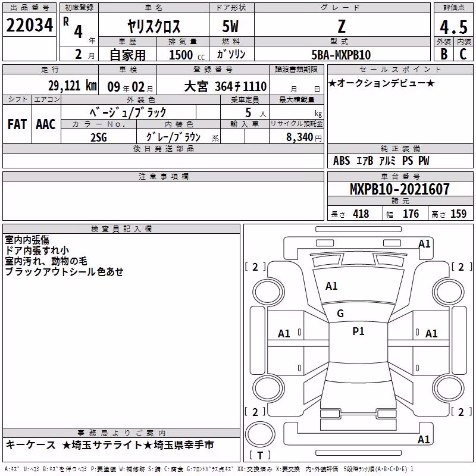Select interior color グレー/ブラウン
476x476 pixels.
173,137
